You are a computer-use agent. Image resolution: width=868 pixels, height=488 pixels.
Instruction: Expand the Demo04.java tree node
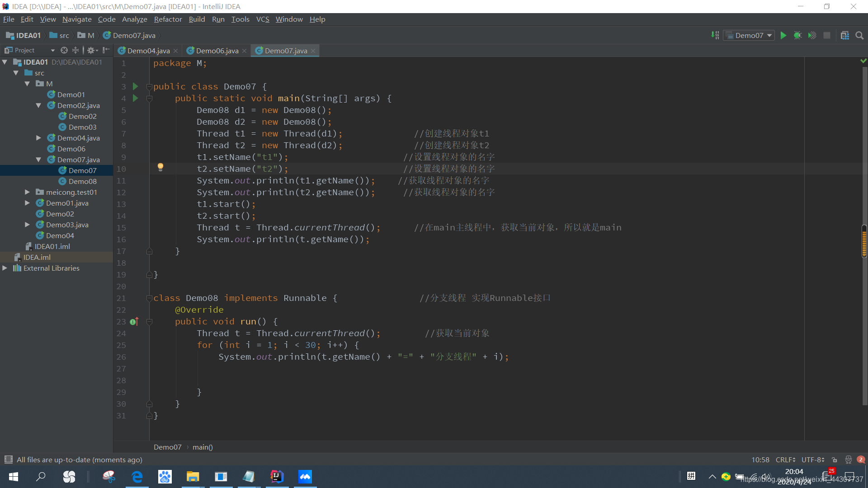click(x=38, y=138)
